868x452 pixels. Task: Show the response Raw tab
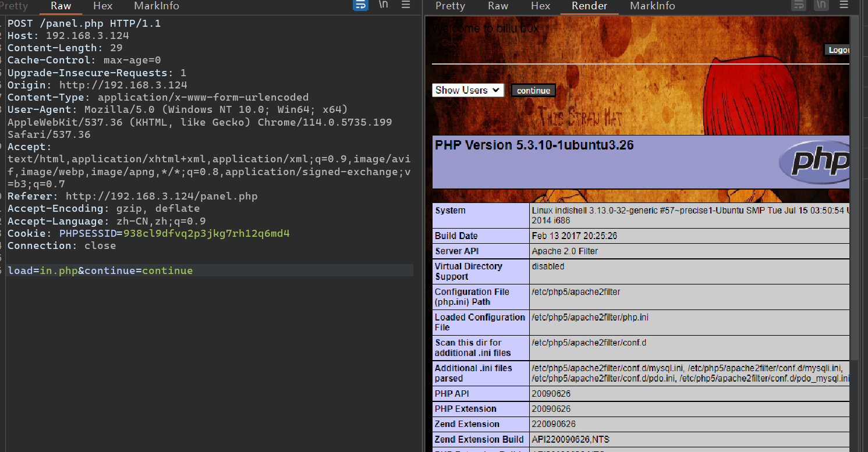point(498,6)
